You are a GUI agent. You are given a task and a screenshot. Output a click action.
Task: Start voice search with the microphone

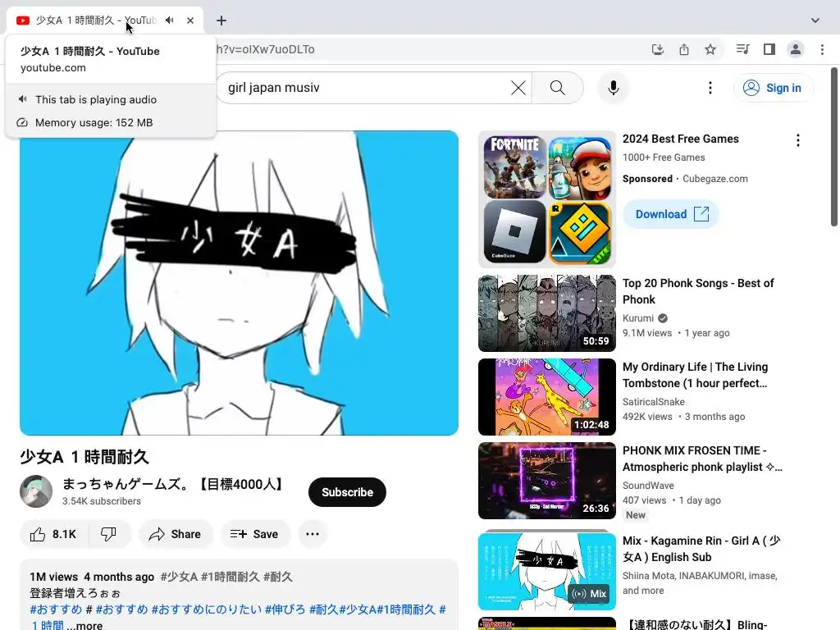click(x=614, y=87)
